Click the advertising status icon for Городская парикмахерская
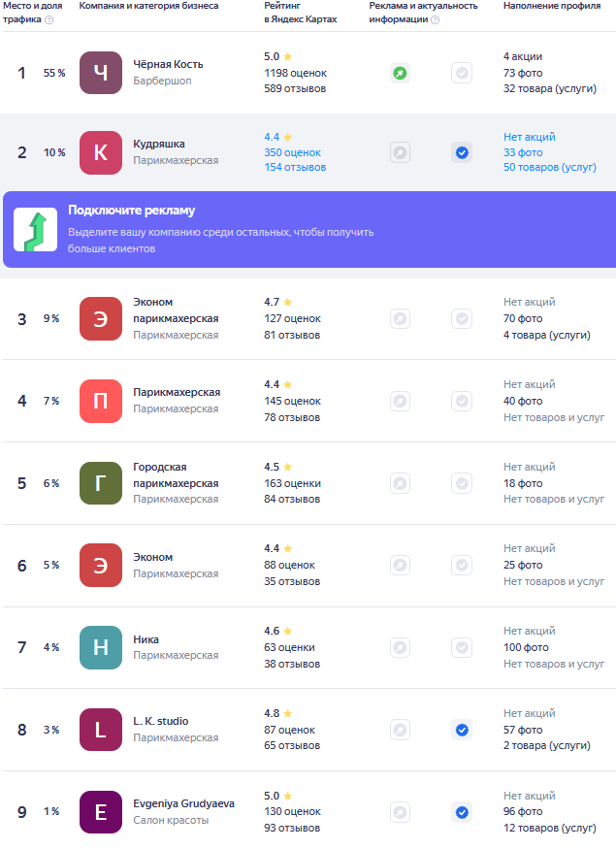This screenshot has width=616, height=849. 400,483
